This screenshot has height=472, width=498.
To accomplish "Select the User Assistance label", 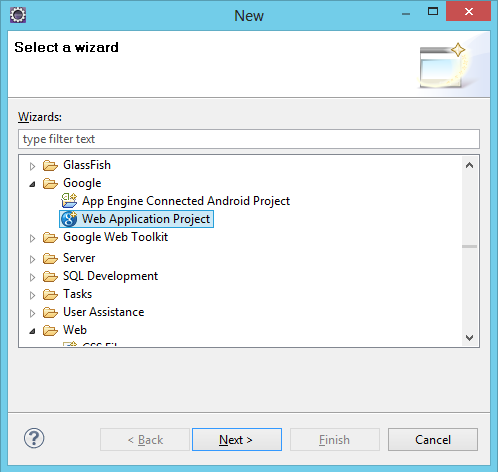I will tap(104, 312).
